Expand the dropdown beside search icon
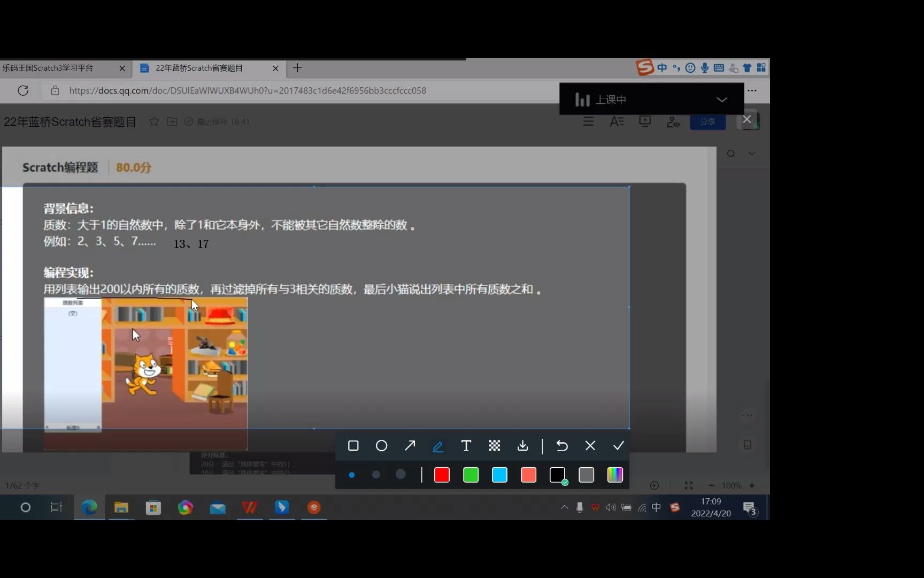 pyautogui.click(x=752, y=154)
